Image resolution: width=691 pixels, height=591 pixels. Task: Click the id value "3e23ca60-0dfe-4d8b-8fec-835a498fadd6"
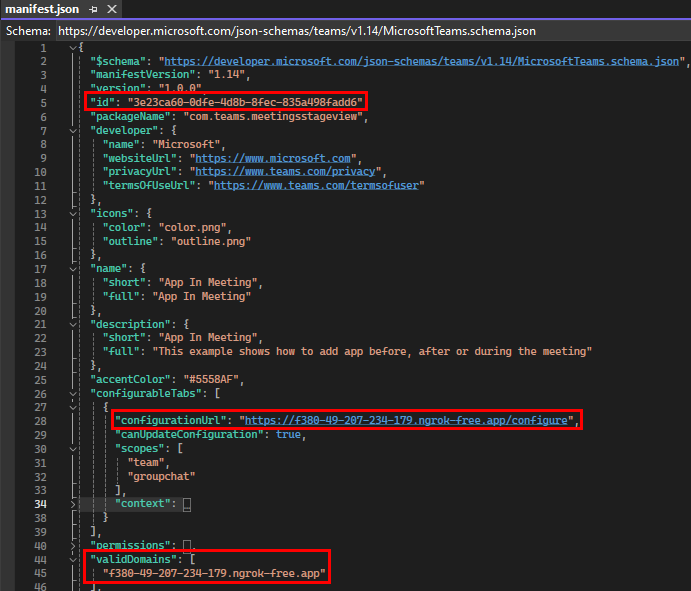click(245, 102)
